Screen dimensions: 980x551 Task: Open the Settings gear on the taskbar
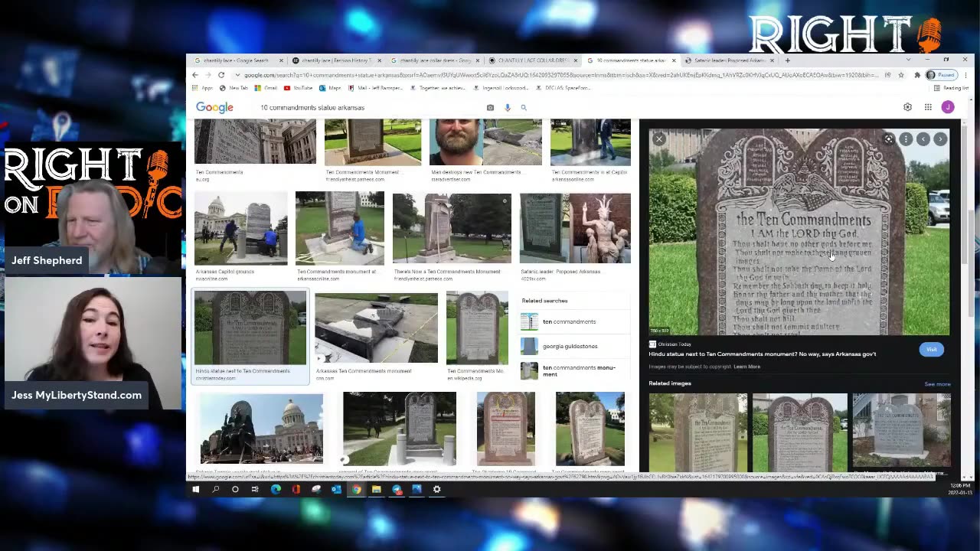[436, 490]
